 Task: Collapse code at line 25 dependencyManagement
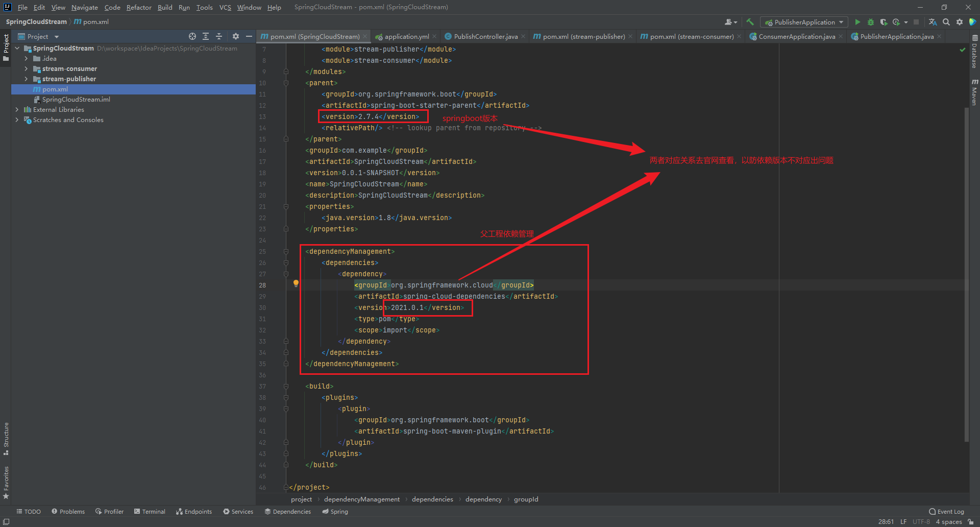click(285, 251)
